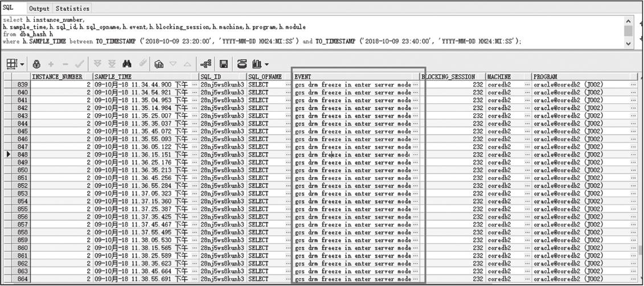The image size is (644, 286).
Task: Click the binoculars Find icon
Action: 127,64
